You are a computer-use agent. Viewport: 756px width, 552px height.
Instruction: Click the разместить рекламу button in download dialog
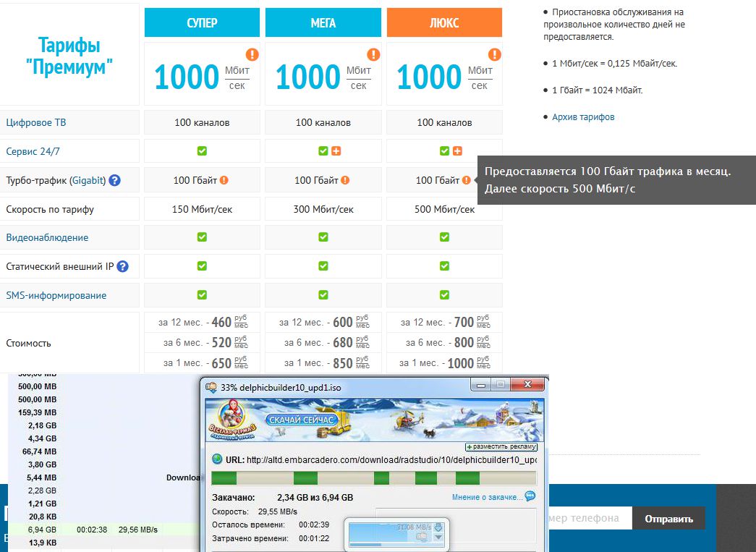(x=501, y=446)
